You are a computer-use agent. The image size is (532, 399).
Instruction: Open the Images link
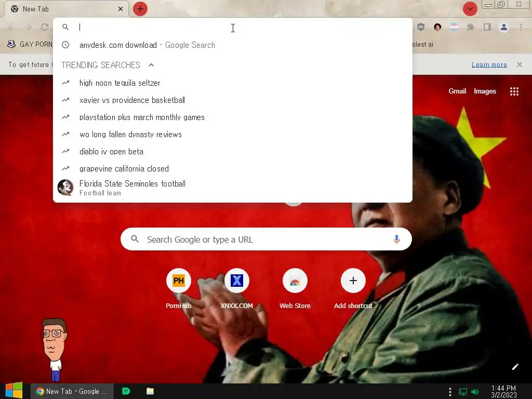485,91
